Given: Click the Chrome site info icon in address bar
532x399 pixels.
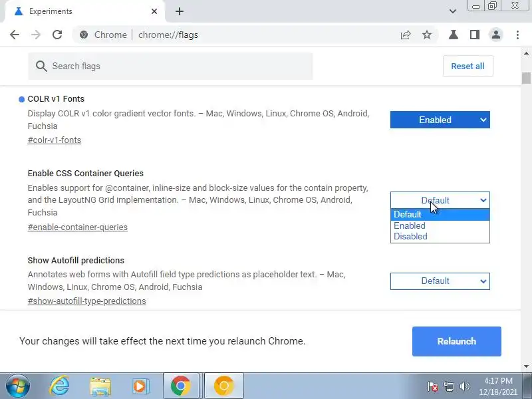Looking at the screenshot, I should (84, 35).
